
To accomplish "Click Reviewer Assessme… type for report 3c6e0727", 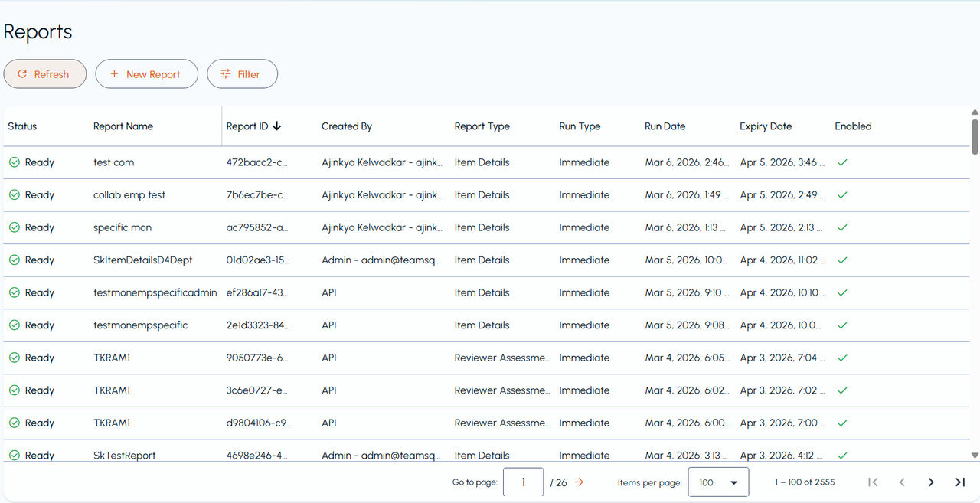I will click(502, 390).
